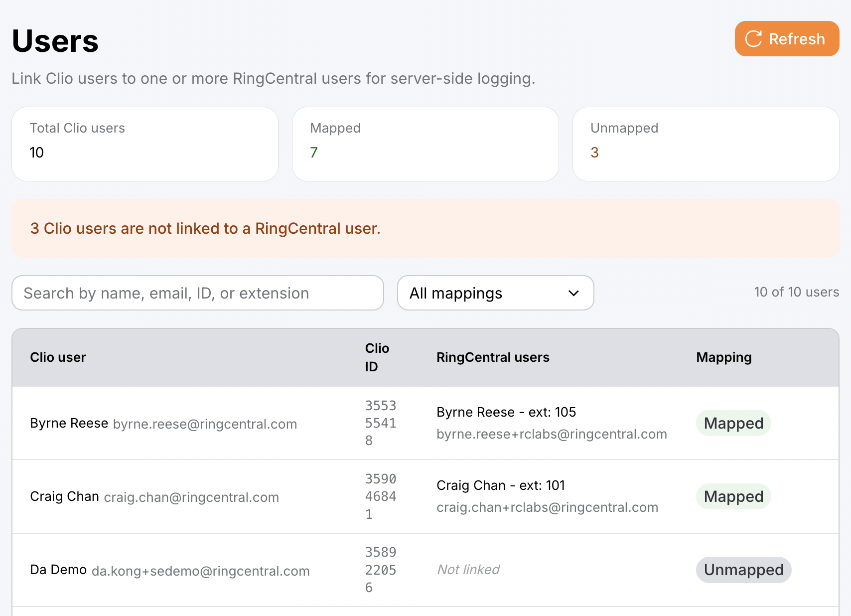851x616 pixels.
Task: Click Not linked in Da Demo row
Action: tap(468, 570)
